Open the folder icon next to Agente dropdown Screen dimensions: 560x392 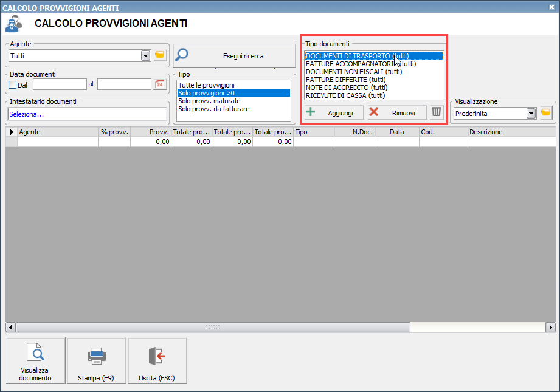[x=160, y=55]
